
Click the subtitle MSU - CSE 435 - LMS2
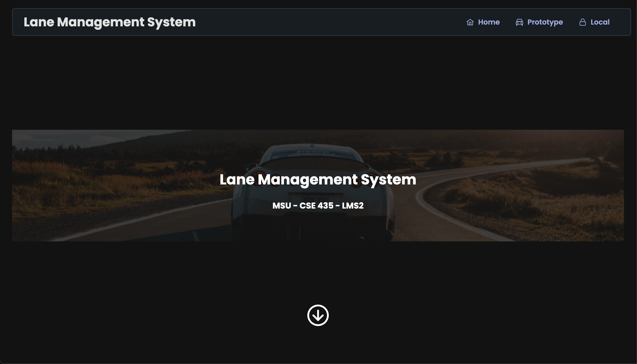(x=318, y=205)
